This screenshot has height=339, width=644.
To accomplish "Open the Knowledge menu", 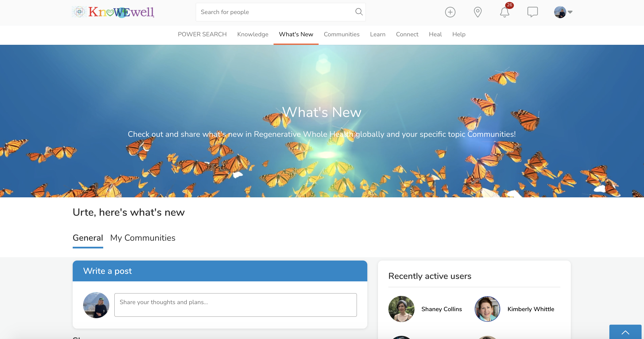I will tap(252, 34).
